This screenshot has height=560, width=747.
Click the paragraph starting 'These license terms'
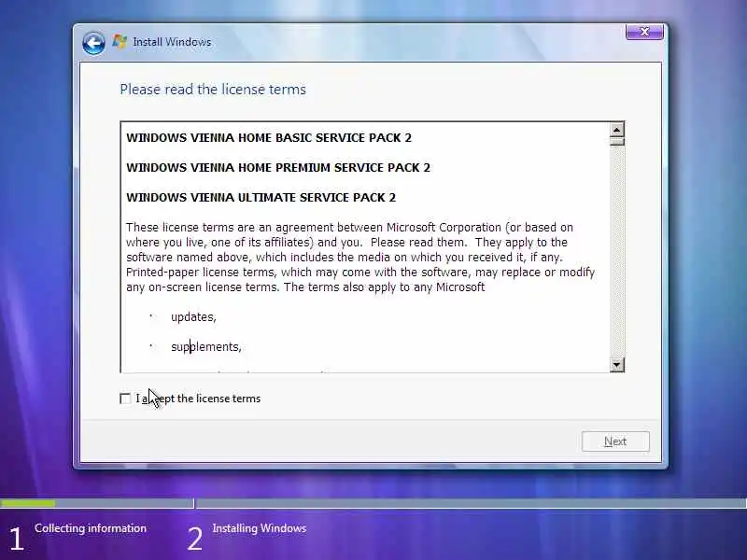[x=360, y=258]
